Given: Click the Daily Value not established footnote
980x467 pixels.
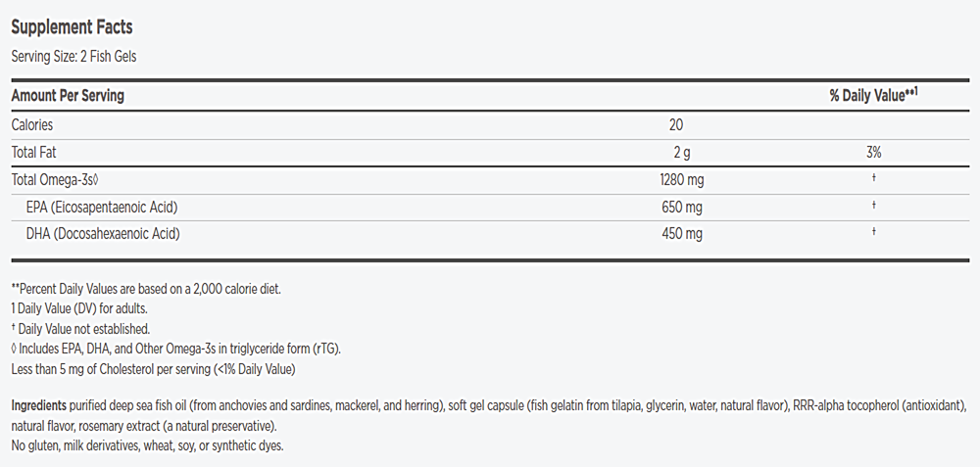Looking at the screenshot, I should (80, 329).
